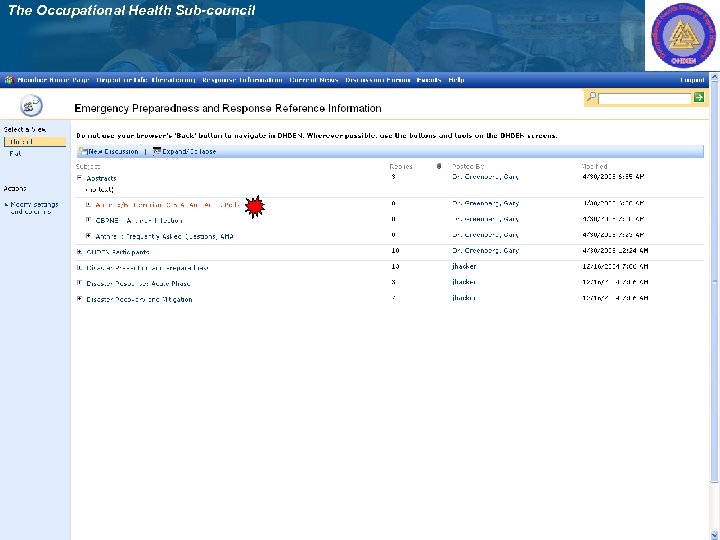The height and width of the screenshot is (540, 720).
Task: Open Anthrax Frequently Asked Questions link
Action: 164,236
